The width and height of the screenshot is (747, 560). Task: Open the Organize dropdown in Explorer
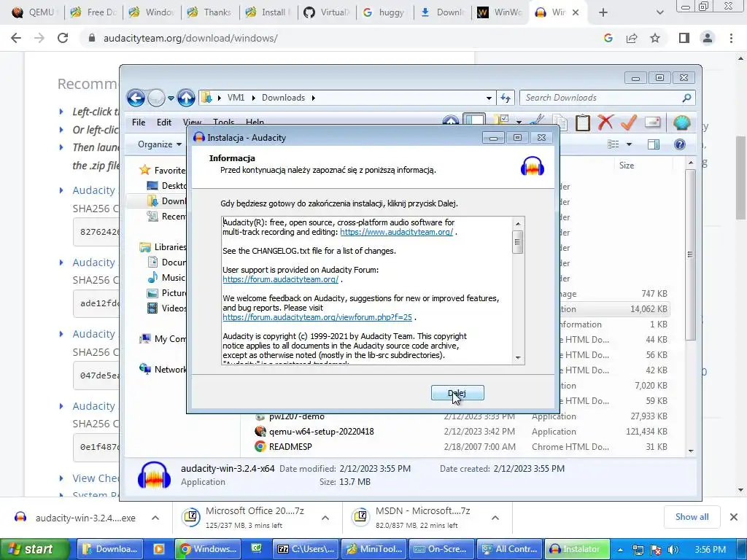click(160, 144)
